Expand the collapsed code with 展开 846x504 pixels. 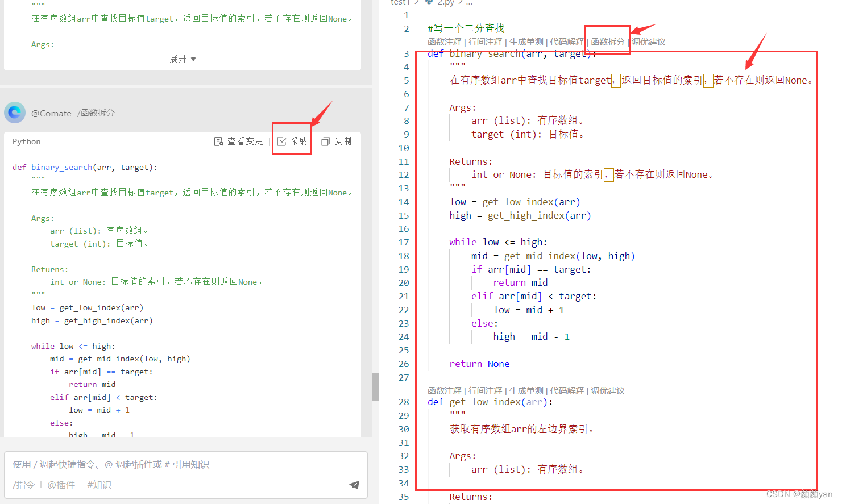coord(183,59)
